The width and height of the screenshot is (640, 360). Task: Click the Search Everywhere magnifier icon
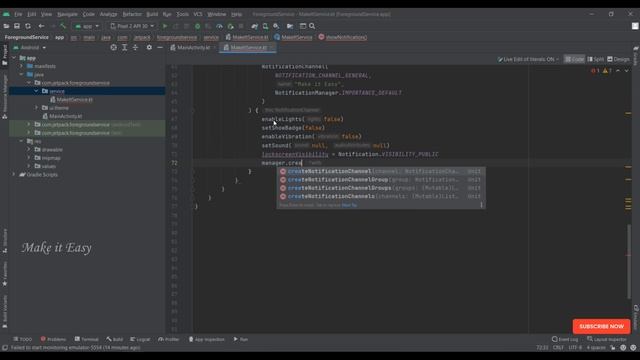[x=312, y=26]
